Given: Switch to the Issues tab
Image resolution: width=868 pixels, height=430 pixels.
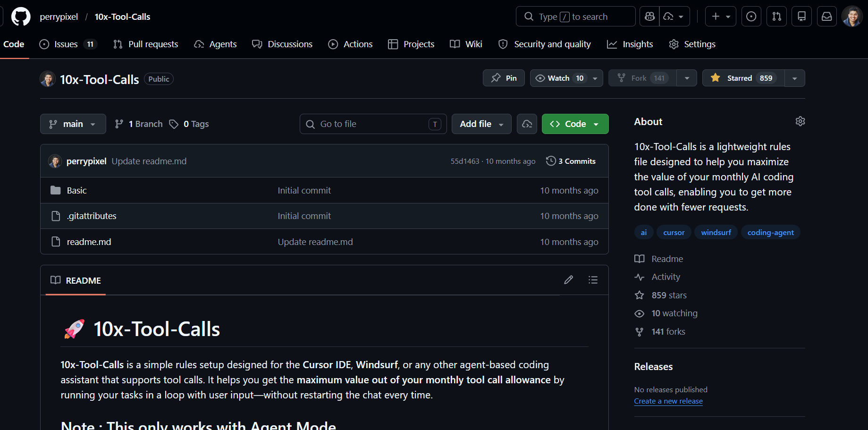Looking at the screenshot, I should coord(68,44).
